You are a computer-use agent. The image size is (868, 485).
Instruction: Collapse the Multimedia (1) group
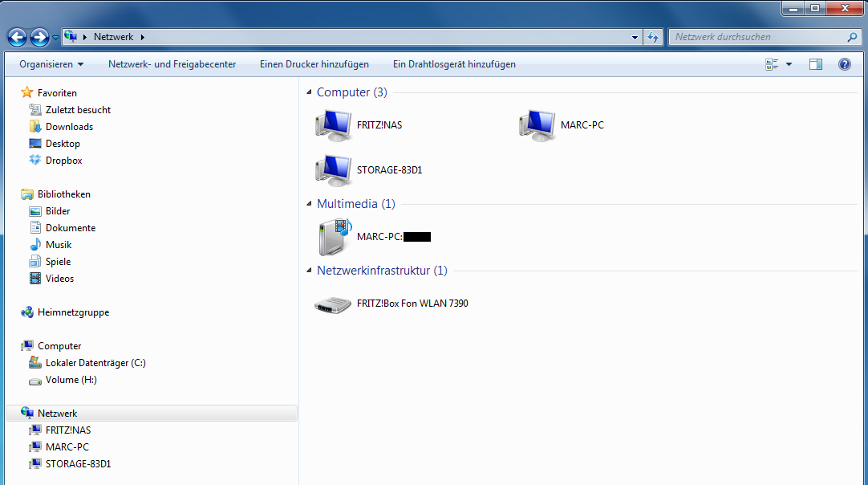[310, 205]
